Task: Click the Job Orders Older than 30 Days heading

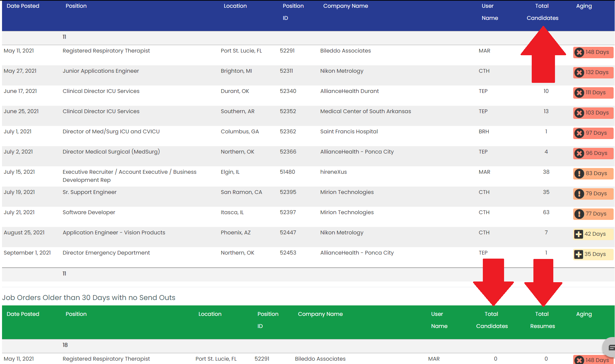Action: click(x=89, y=298)
